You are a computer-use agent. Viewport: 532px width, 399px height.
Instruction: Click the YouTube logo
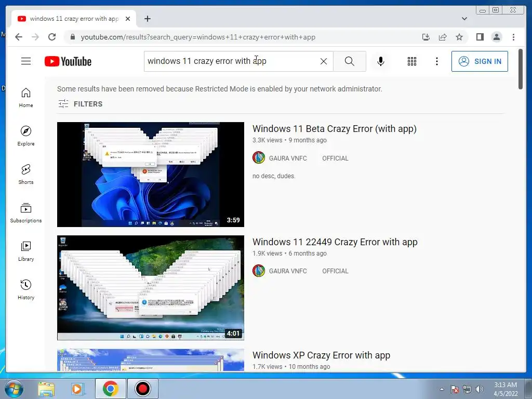click(68, 61)
